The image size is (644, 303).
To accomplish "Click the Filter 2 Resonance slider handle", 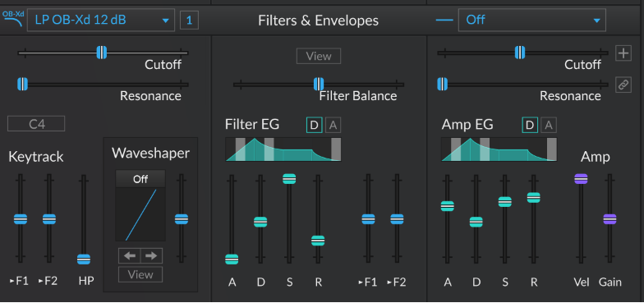I will click(442, 84).
